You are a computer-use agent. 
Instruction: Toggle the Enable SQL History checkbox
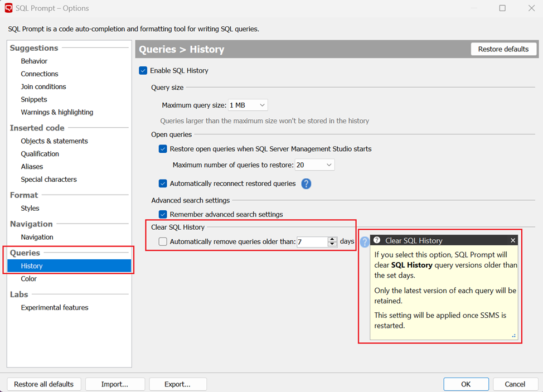(143, 71)
